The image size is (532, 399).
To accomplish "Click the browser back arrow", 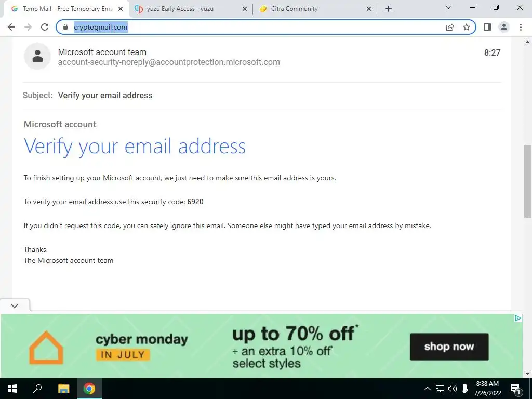I will click(x=11, y=27).
